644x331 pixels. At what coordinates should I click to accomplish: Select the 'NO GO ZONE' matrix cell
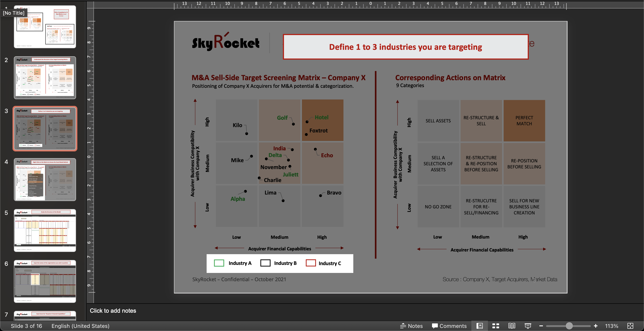pyautogui.click(x=438, y=207)
